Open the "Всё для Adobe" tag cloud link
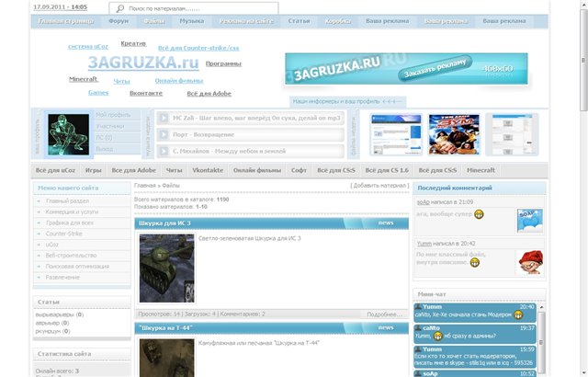 (209, 94)
